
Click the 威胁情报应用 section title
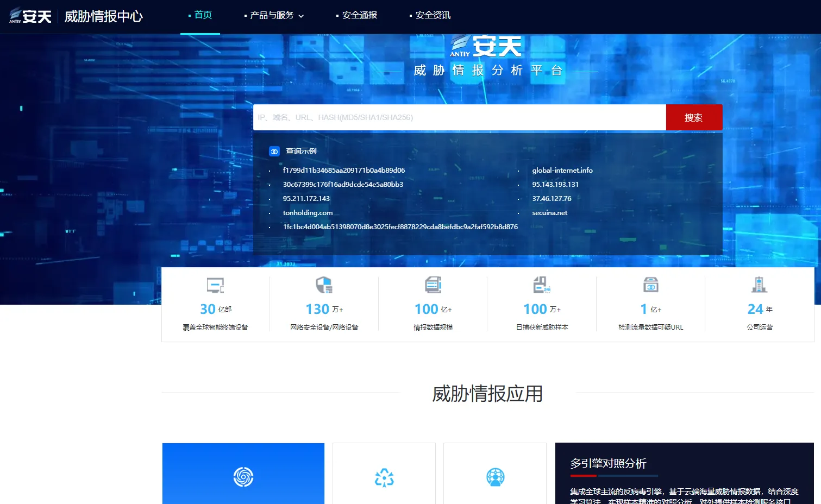pos(487,394)
